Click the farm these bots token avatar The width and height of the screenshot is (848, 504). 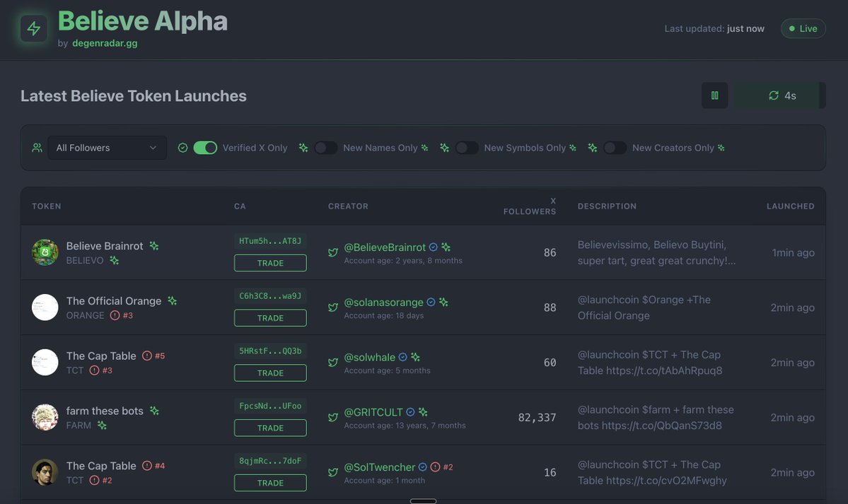click(45, 417)
